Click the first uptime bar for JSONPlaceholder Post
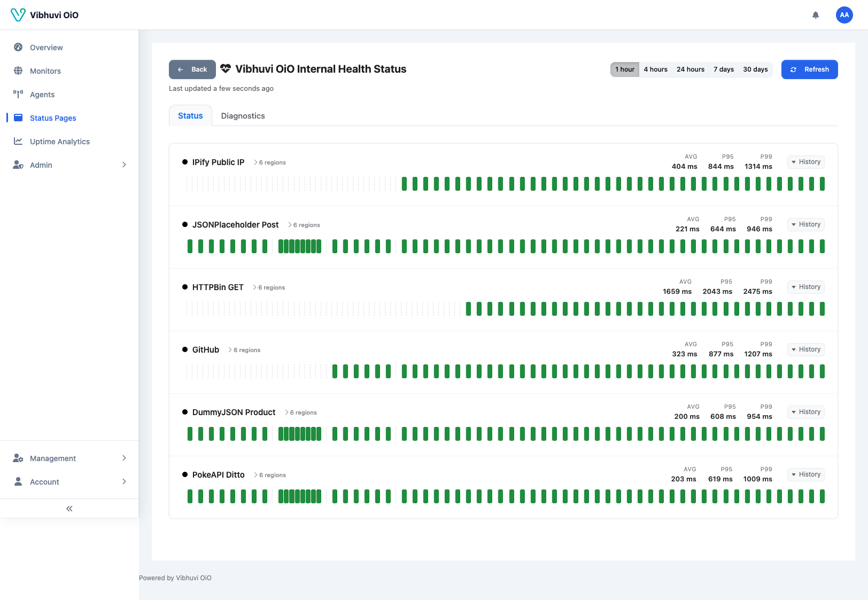868x600 pixels. (190, 246)
